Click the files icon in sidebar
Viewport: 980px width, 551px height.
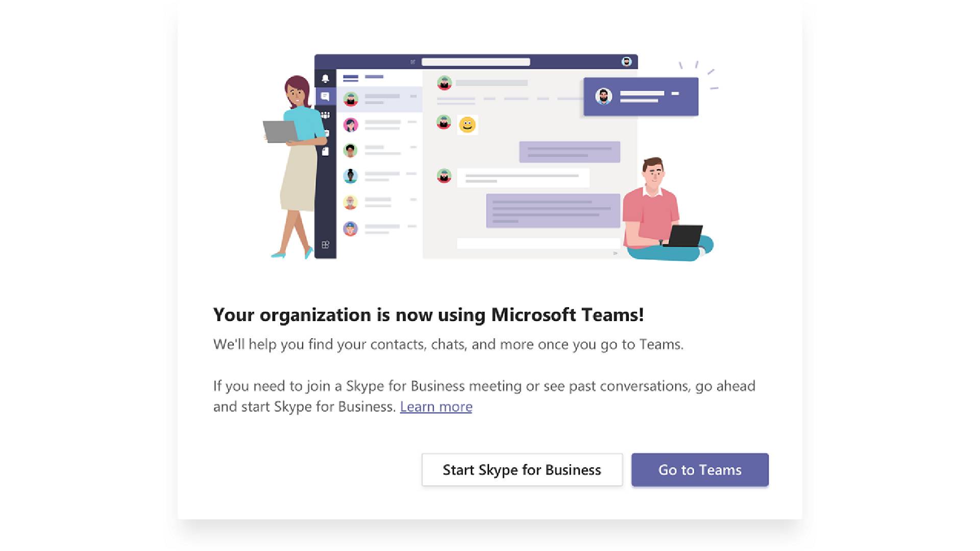[x=325, y=151]
